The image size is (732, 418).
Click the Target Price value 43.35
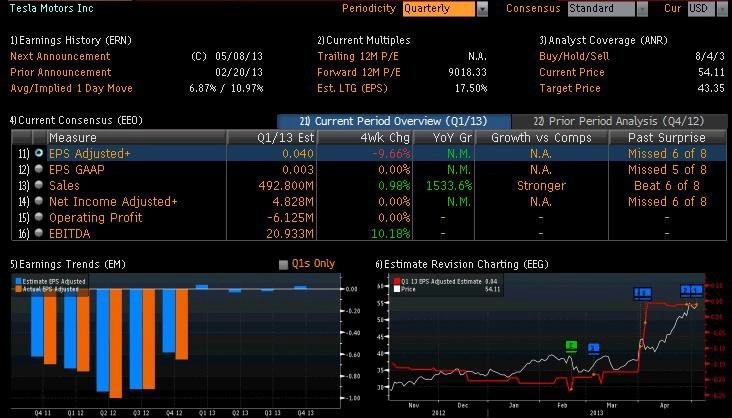[711, 88]
